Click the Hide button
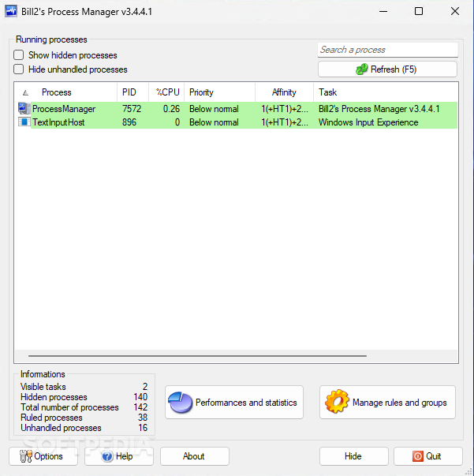 click(353, 456)
